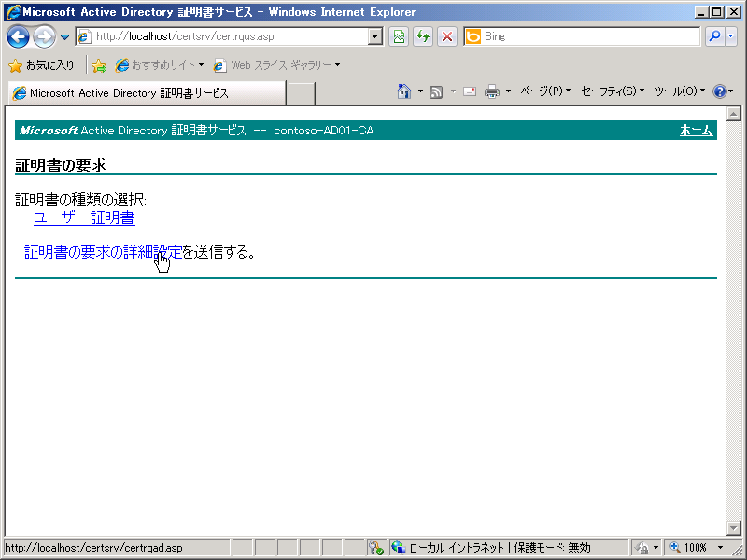Screen dimensions: 747x560
Task: Expand the Print options dropdown arrow
Action: pyautogui.click(x=508, y=91)
